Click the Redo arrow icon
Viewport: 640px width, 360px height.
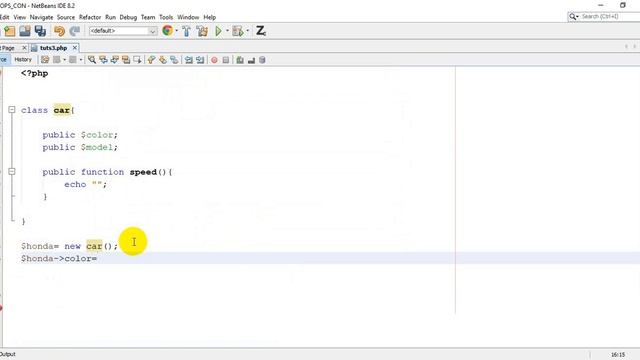pyautogui.click(x=75, y=31)
